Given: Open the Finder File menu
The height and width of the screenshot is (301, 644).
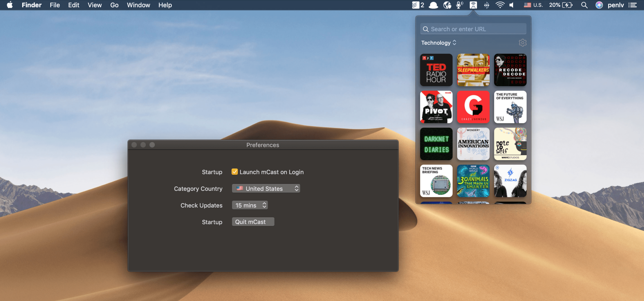Looking at the screenshot, I should coord(55,5).
